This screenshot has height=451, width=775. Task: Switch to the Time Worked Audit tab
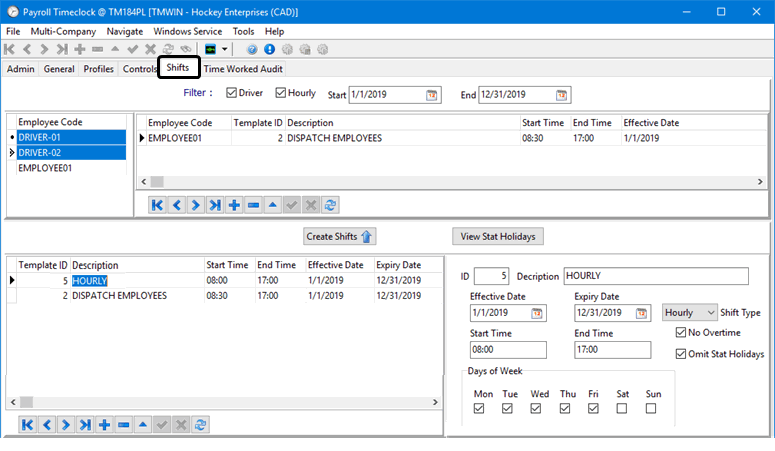click(x=243, y=69)
